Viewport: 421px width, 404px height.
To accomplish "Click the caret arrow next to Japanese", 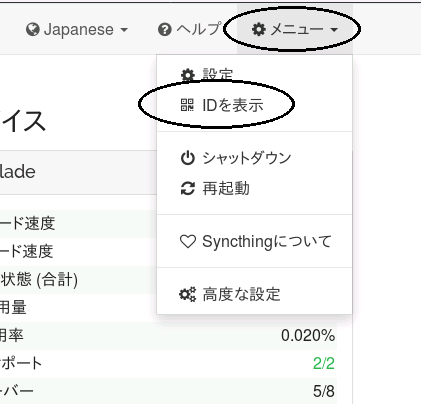I will click(x=124, y=30).
